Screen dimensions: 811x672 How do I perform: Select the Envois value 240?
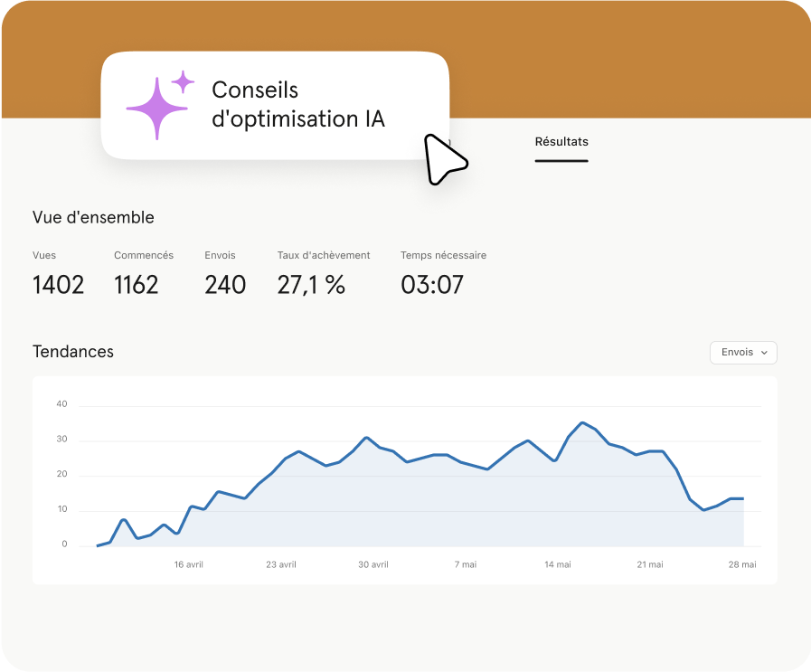click(x=225, y=285)
